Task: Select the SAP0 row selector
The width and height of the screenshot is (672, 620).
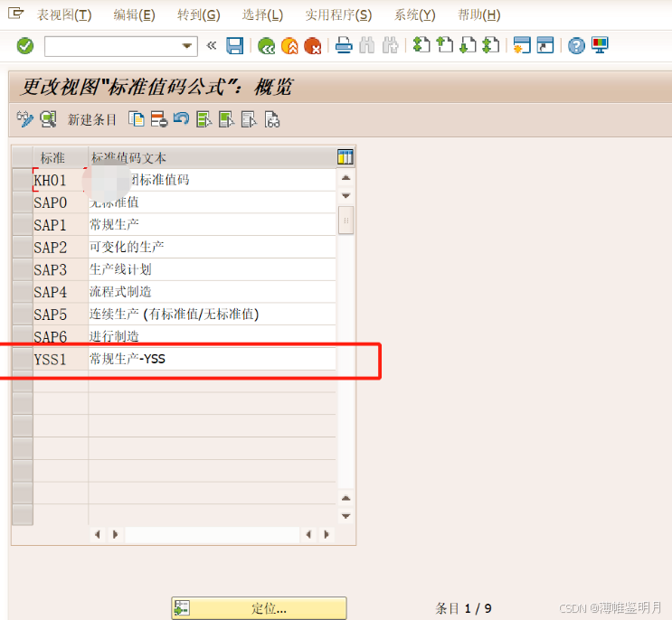Action: (23, 202)
